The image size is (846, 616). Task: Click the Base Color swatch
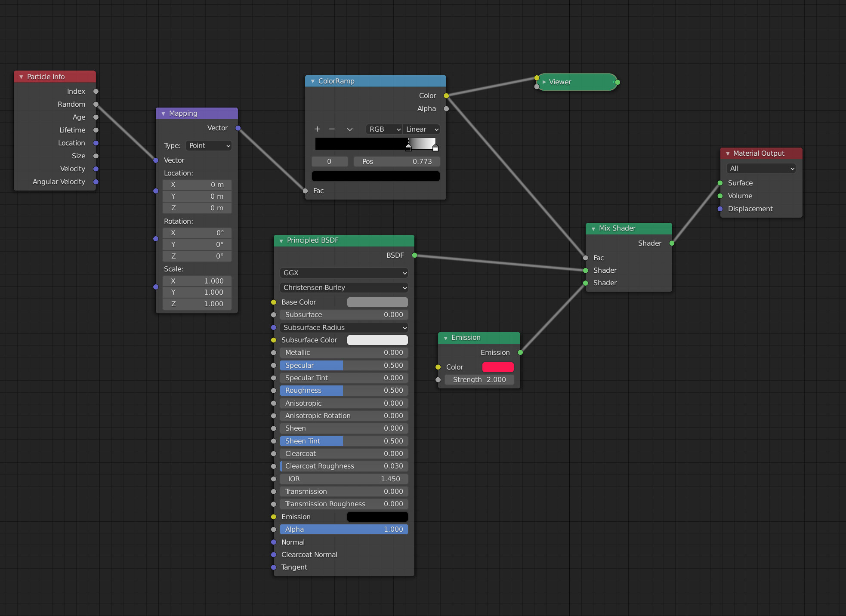377,302
